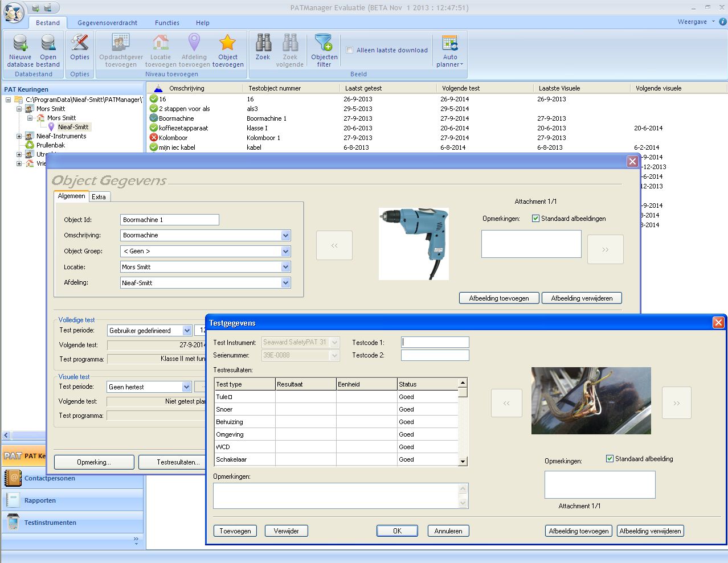Click the Afbeelding toevoegen button in Testgegevens
The width and height of the screenshot is (728, 563).
tap(578, 531)
